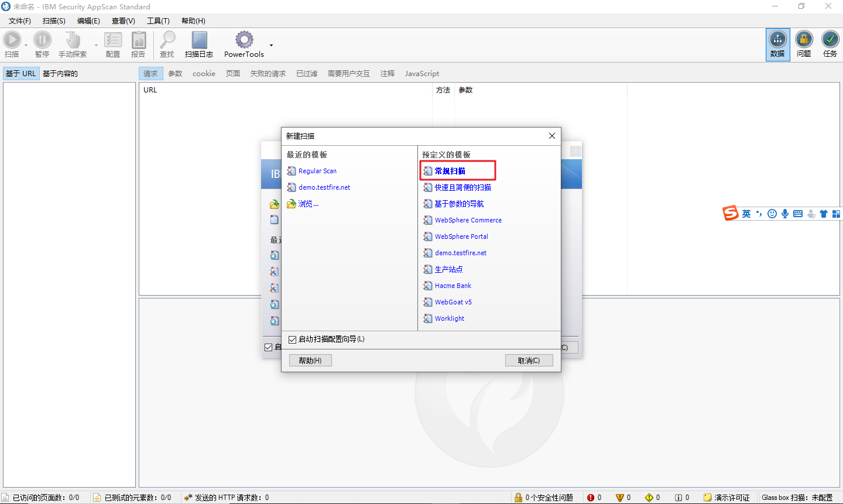The image size is (843, 504).
Task: Switch to 基于 URL tab
Action: [x=21, y=74]
